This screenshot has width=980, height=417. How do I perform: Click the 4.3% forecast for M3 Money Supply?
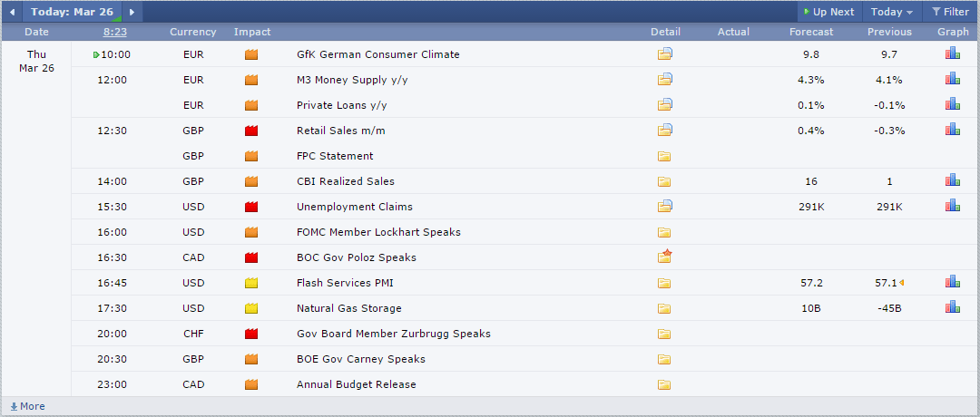(x=811, y=80)
